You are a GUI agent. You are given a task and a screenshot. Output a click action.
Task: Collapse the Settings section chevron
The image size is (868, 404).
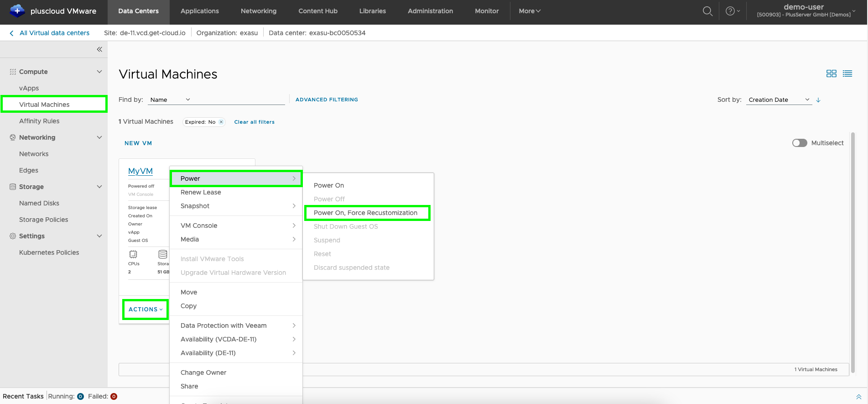[99, 236]
